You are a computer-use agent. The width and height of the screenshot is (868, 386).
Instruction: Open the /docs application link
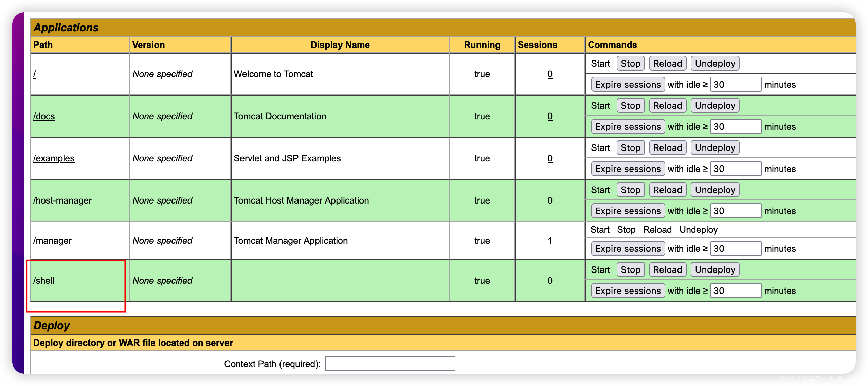(x=44, y=116)
